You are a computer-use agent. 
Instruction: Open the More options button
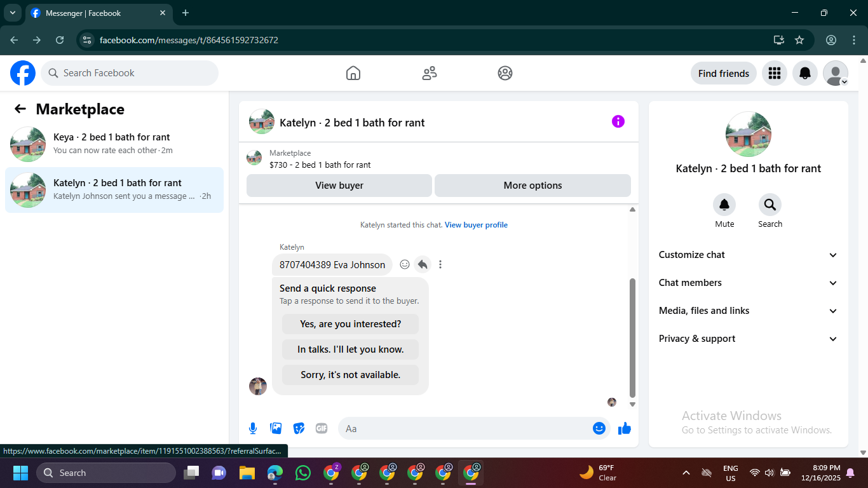[532, 186]
